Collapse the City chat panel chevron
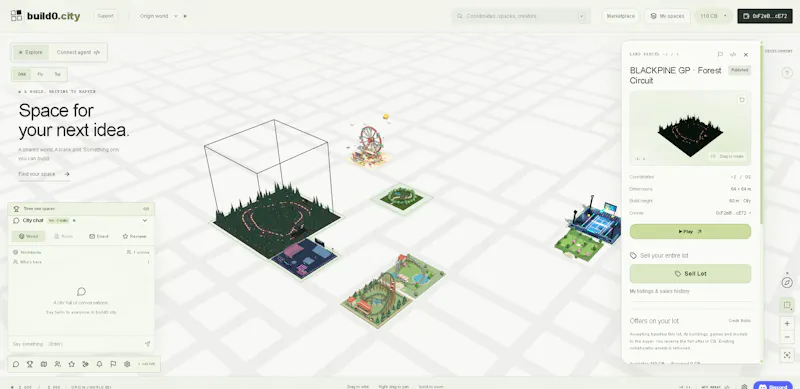 pyautogui.click(x=145, y=221)
